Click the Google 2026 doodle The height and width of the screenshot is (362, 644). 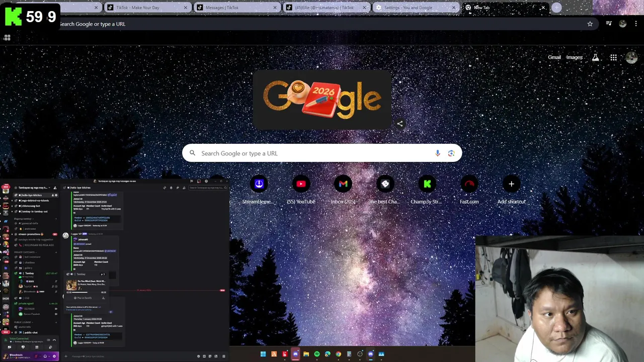(x=322, y=100)
